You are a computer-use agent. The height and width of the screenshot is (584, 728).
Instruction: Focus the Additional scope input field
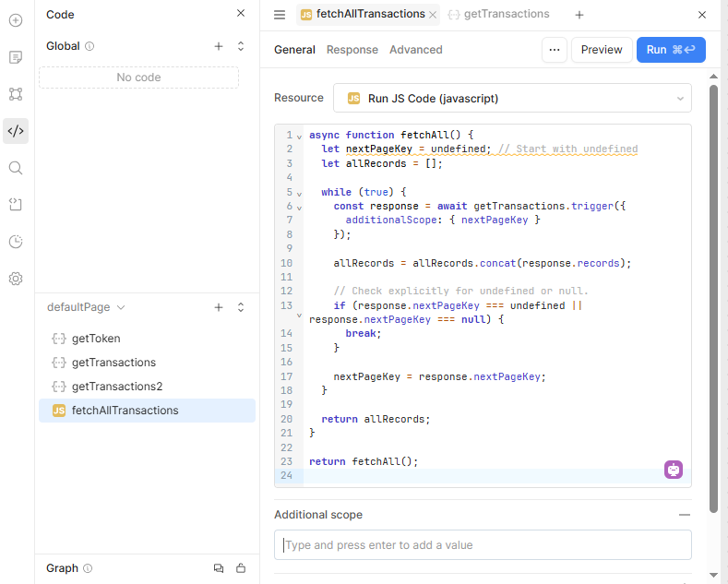pos(483,545)
